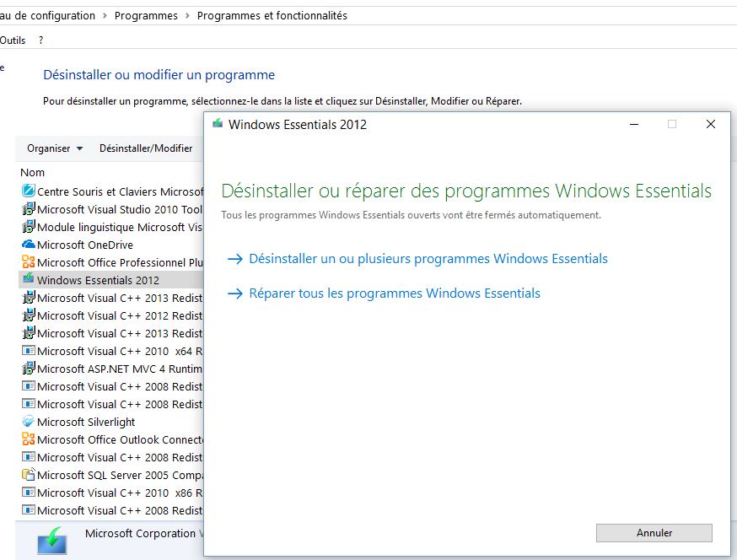737x560 pixels.
Task: Click the Module linguistique Microsoft icon
Action: click(28, 227)
